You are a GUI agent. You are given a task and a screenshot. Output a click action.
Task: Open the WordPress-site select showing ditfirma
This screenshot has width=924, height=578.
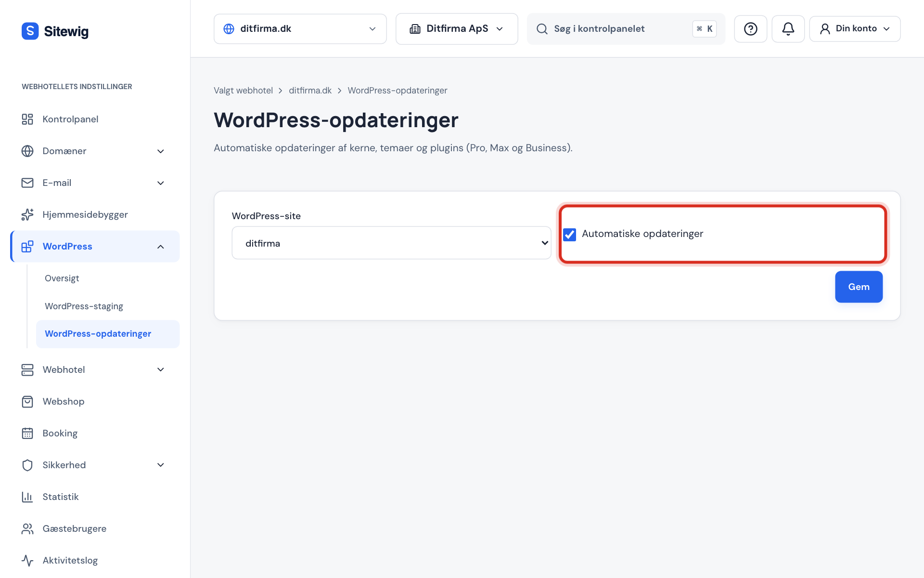(x=391, y=243)
